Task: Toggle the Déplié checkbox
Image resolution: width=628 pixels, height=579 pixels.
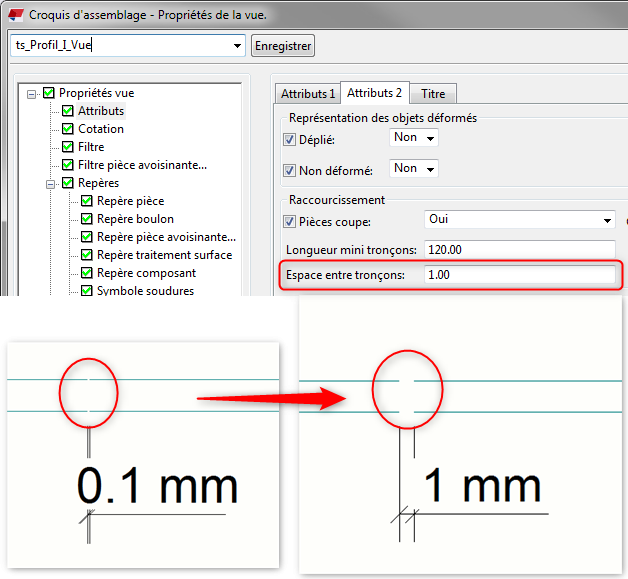Action: (290, 140)
